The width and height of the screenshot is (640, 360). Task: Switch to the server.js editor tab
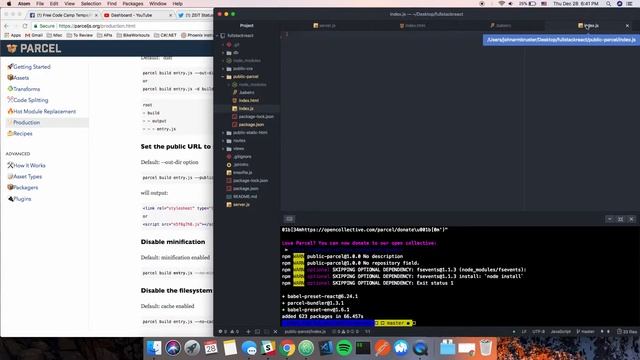click(324, 25)
